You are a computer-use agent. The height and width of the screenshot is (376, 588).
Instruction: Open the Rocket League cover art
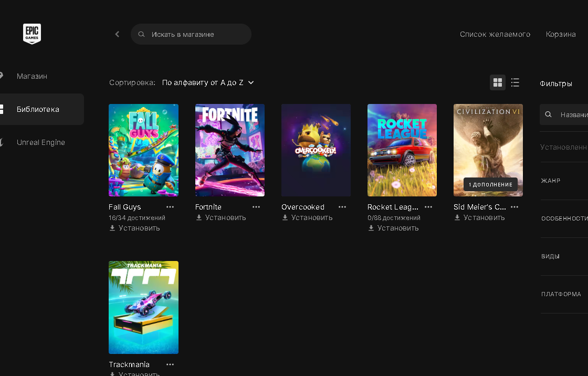pos(402,150)
